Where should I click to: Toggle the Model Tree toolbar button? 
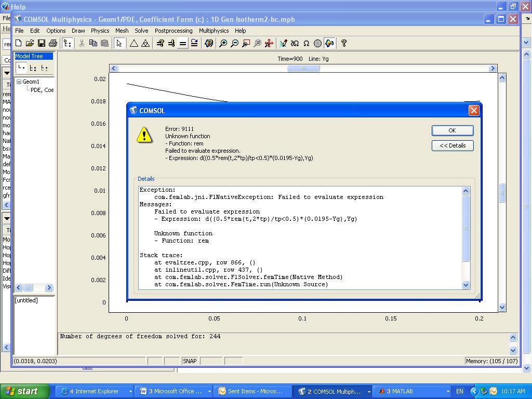68,44
